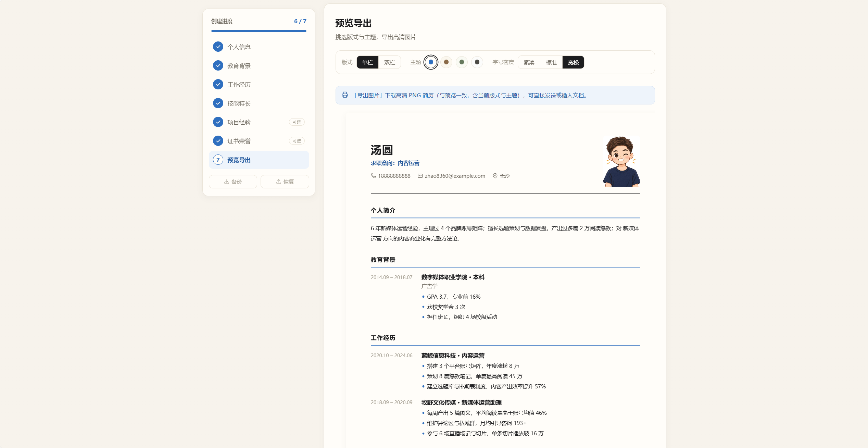The width and height of the screenshot is (868, 448).
Task: Switch layout to 双栏
Action: [390, 62]
